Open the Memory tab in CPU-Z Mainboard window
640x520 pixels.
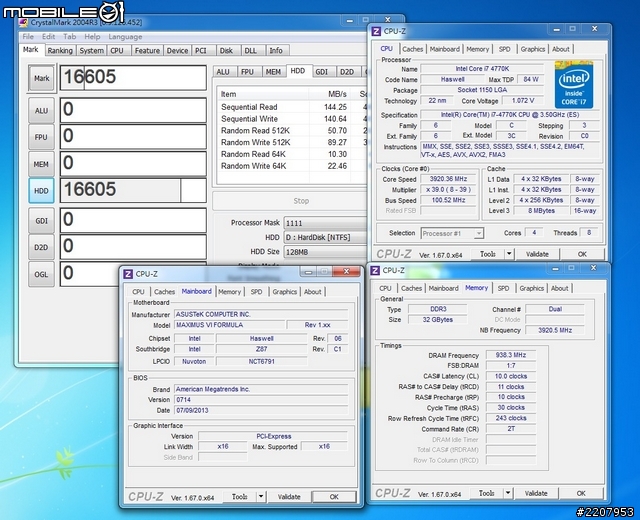pos(229,291)
